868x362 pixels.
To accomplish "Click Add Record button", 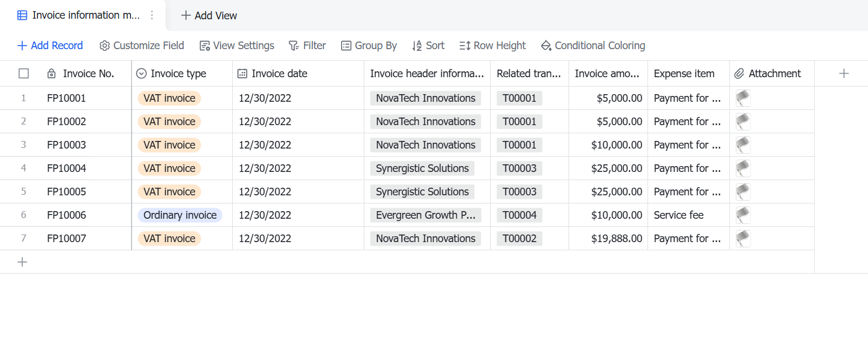I will [x=50, y=46].
